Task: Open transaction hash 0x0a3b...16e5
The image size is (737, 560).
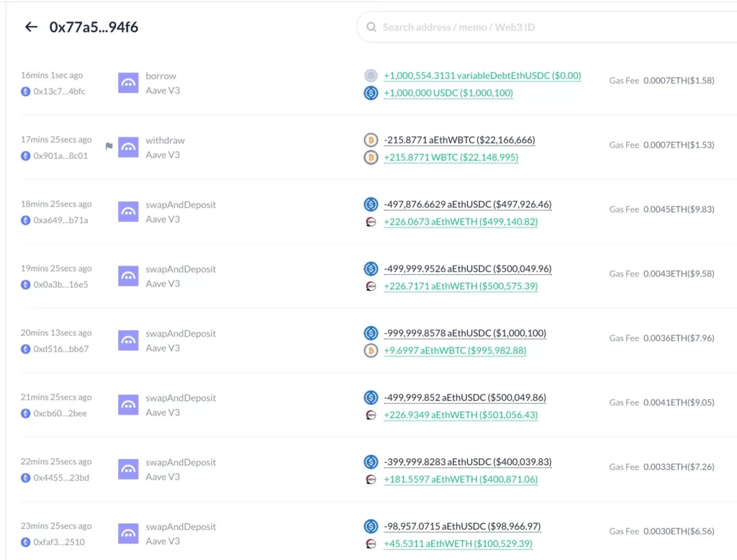Action: [x=60, y=284]
